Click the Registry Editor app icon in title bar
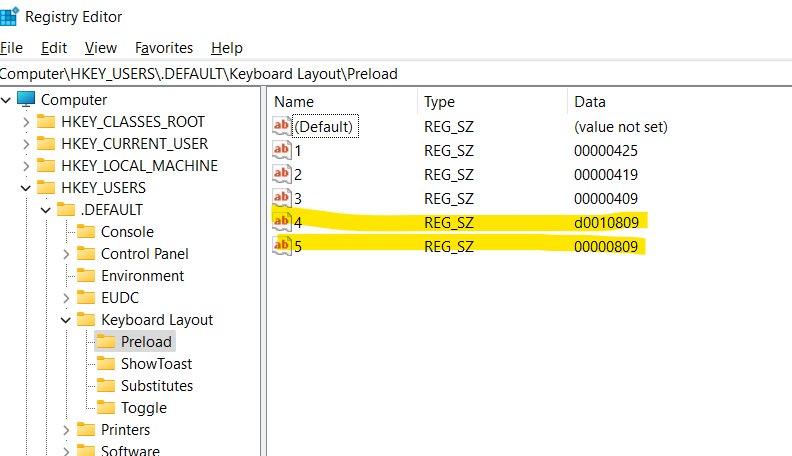The width and height of the screenshot is (792, 456). coord(10,16)
